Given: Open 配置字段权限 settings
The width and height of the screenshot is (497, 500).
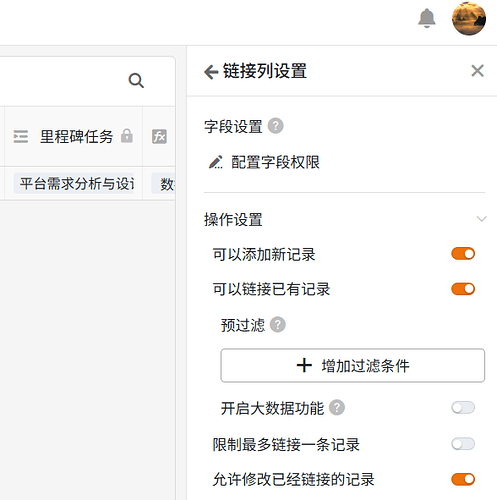Looking at the screenshot, I should click(275, 162).
